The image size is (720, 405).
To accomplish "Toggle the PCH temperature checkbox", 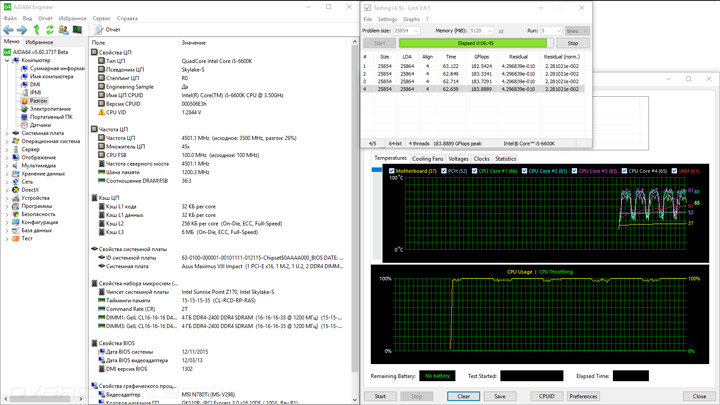I will click(444, 171).
